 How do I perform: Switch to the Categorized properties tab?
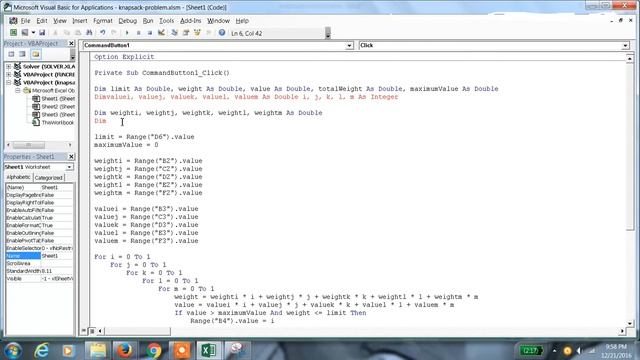point(48,178)
